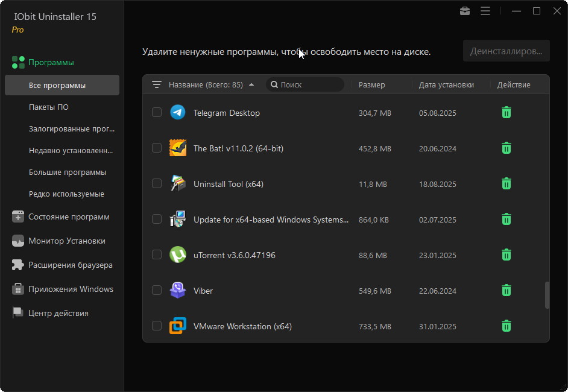Tick The Bat! v11.0.2 checkbox
The image size is (568, 392).
tap(157, 148)
